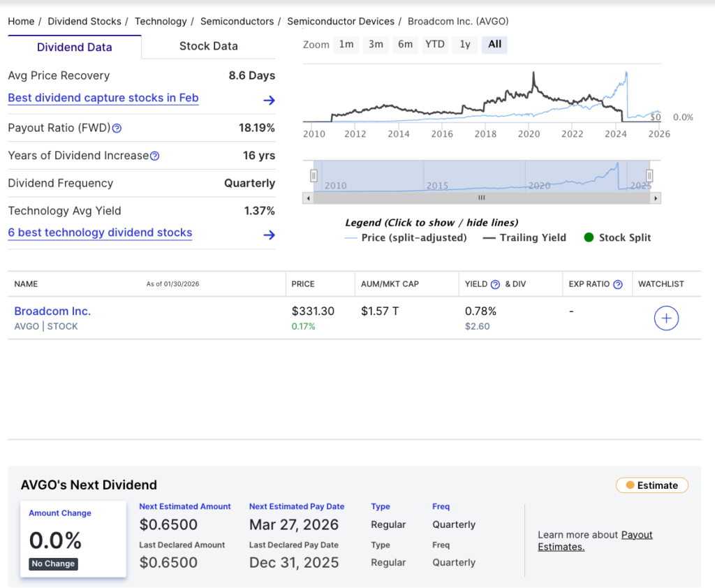The height and width of the screenshot is (588, 715).
Task: Go to Semiconductors in breadcrumb
Action: pos(237,21)
